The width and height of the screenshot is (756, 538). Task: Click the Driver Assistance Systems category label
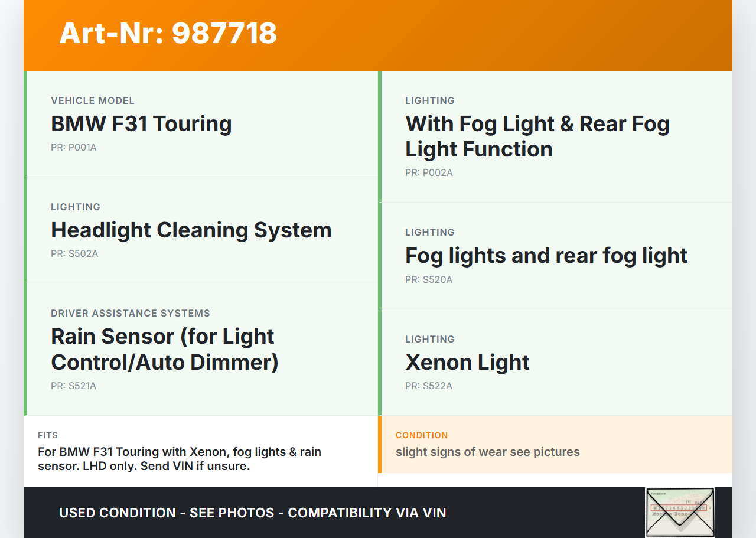131,314
